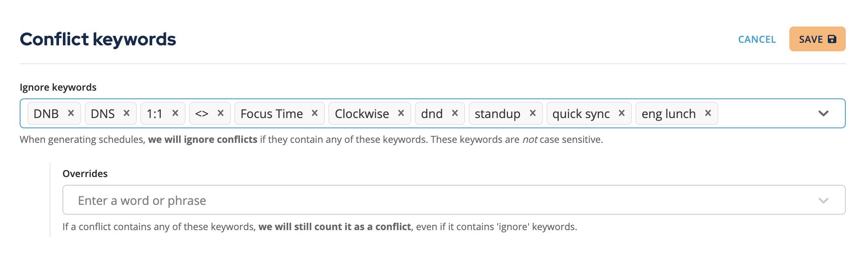Image resolution: width=868 pixels, height=278 pixels.
Task: Remove the dnd keyword tag
Action: (x=455, y=113)
